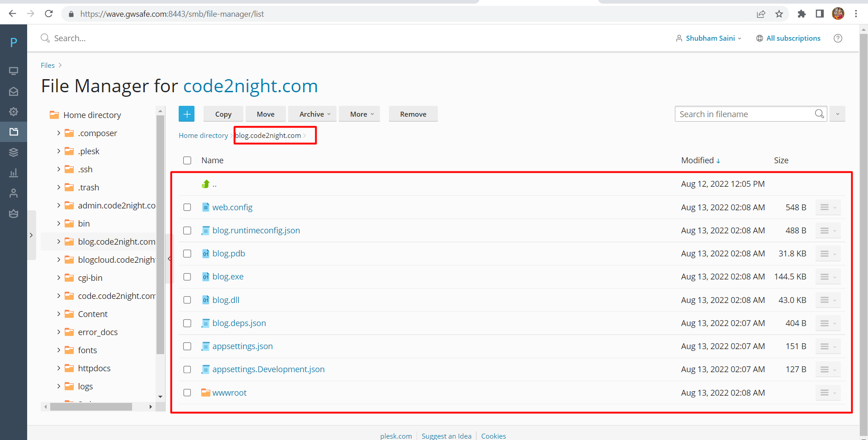Open the row menu for web.config
Screen dimensions: 868x440
tap(828, 207)
